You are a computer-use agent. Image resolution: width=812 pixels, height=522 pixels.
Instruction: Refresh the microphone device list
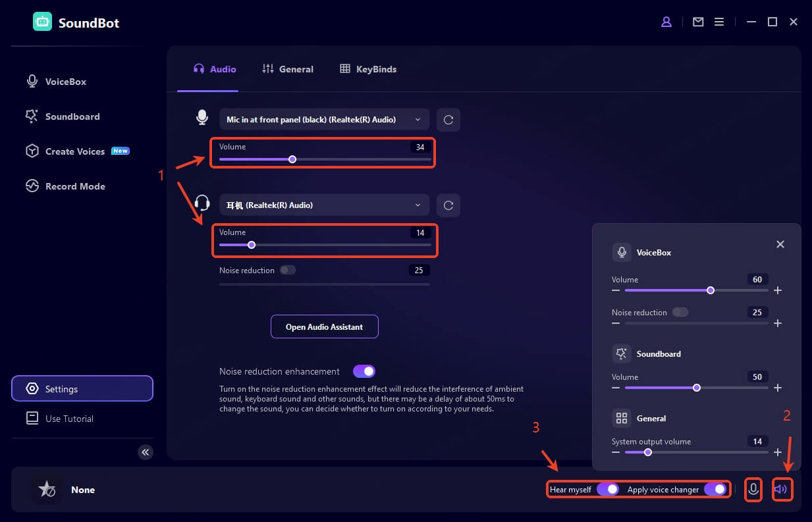[x=448, y=120]
